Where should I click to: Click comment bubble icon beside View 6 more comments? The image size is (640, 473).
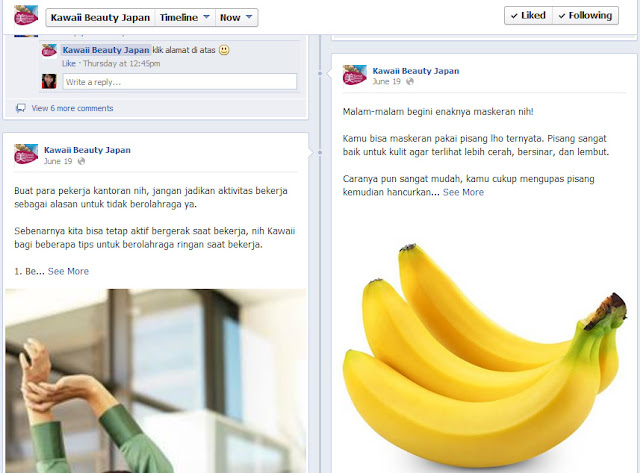pyautogui.click(x=20, y=108)
